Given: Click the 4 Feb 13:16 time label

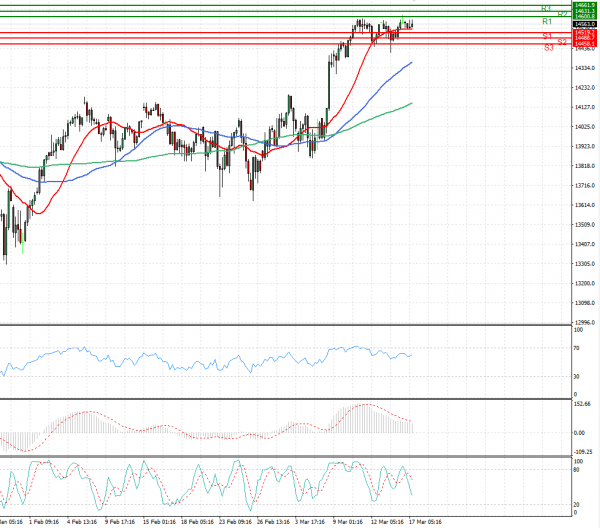Looking at the screenshot, I should click(82, 522).
